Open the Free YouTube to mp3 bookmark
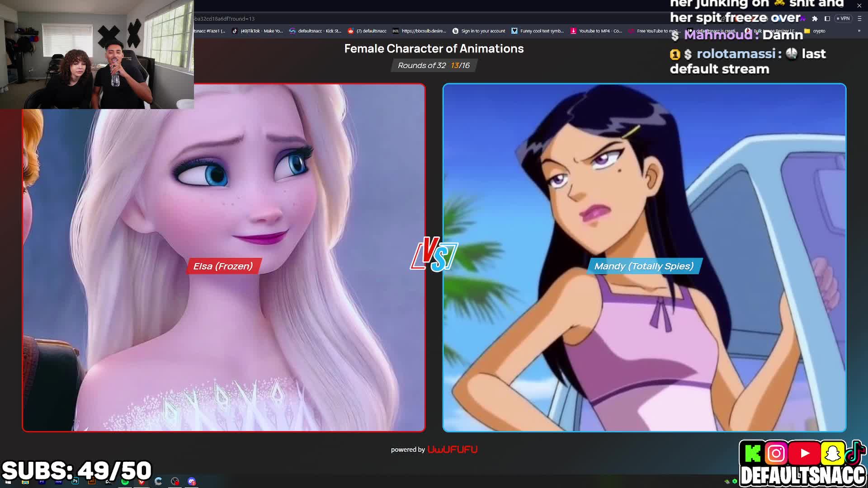868x488 pixels. coord(655,31)
